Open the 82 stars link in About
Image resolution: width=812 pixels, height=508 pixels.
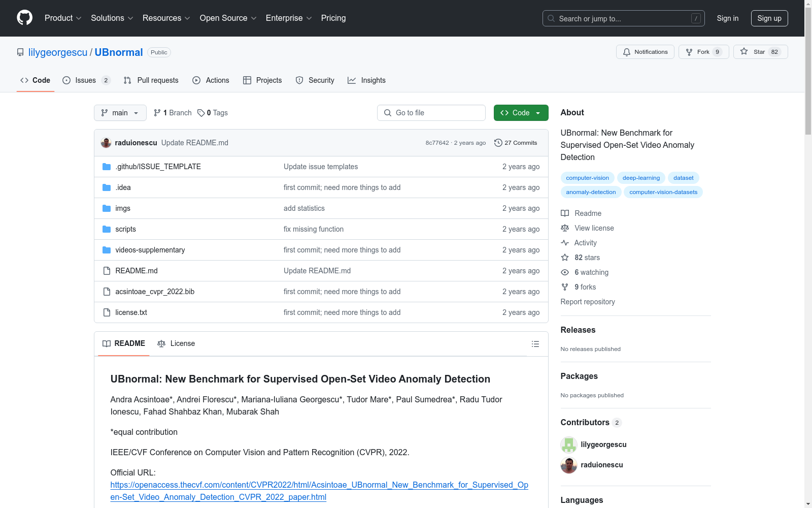(587, 258)
